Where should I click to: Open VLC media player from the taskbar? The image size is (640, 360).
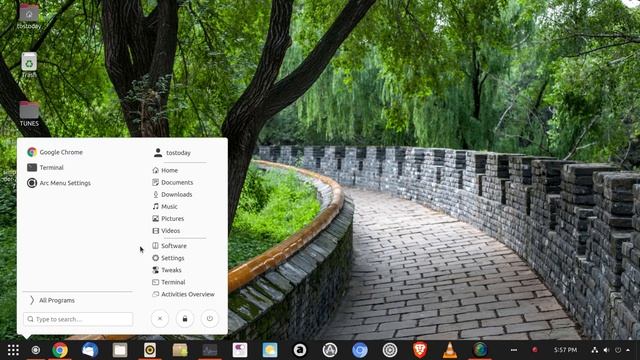tap(450, 350)
